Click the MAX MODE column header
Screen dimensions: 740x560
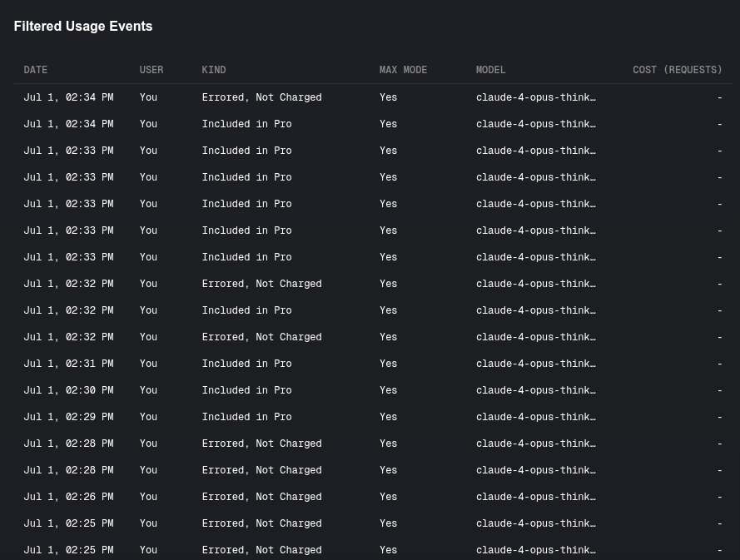click(403, 70)
